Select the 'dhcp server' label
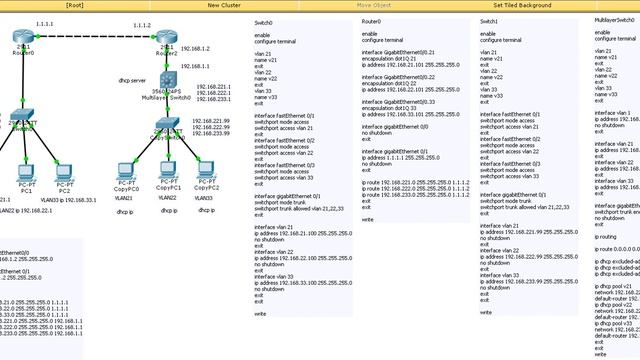Image resolution: width=640 pixels, height=360 pixels. [x=132, y=81]
